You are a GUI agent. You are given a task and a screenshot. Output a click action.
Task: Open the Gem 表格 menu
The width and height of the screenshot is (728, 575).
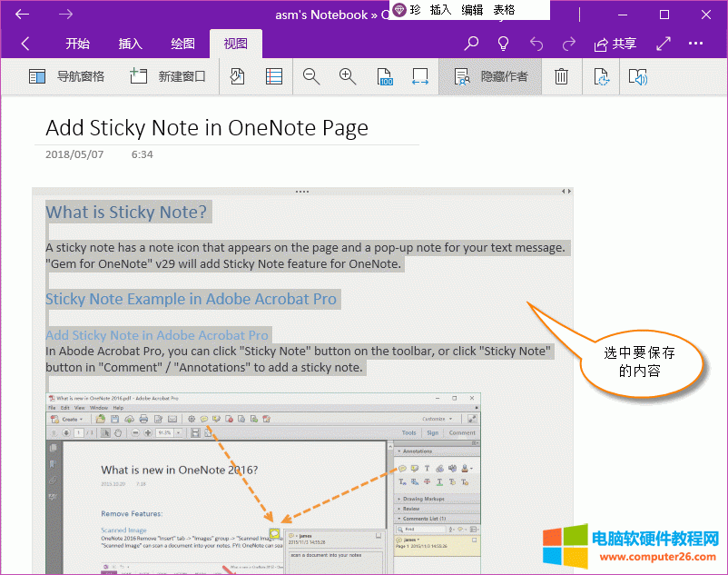[x=505, y=9]
